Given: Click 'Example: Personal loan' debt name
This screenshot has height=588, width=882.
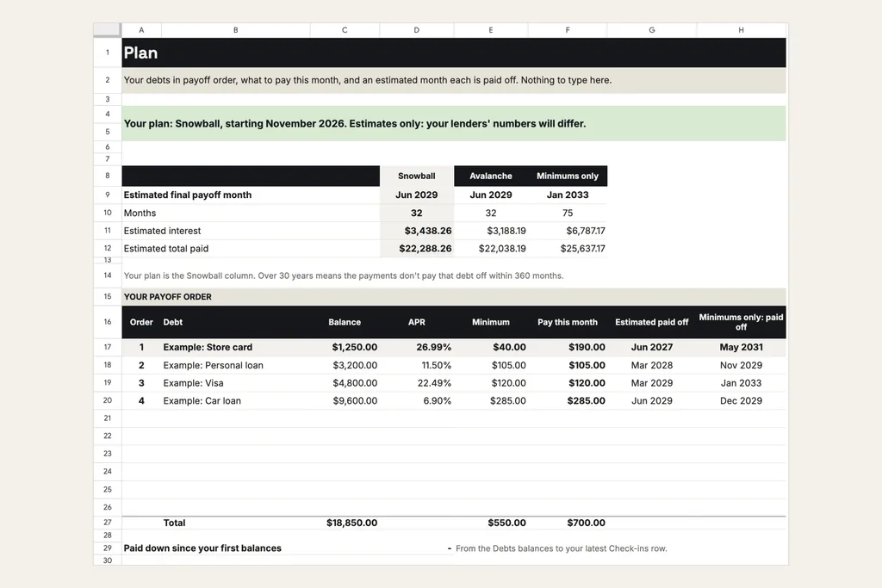Looking at the screenshot, I should pos(214,365).
